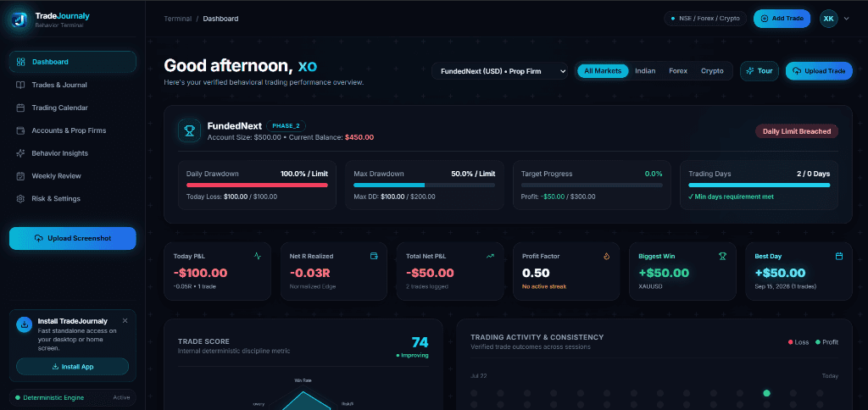
Task: Click the Trading Calendar icon in sidebar
Action: pyautogui.click(x=20, y=108)
